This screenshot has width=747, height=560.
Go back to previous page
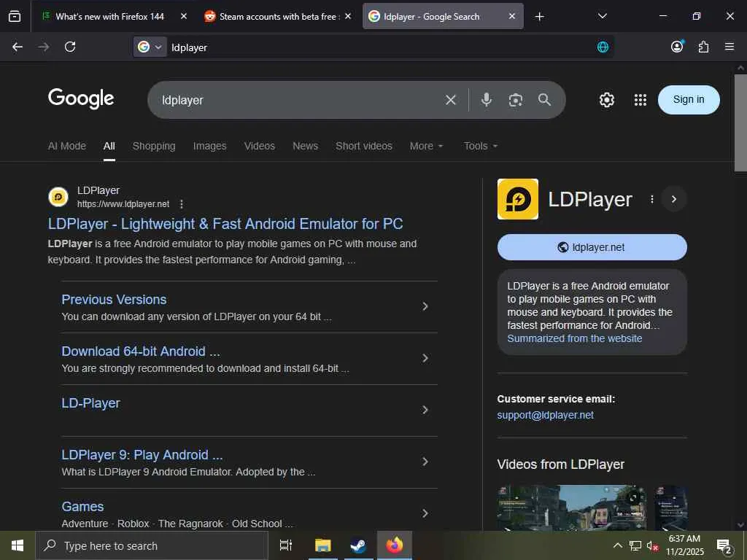[18, 47]
